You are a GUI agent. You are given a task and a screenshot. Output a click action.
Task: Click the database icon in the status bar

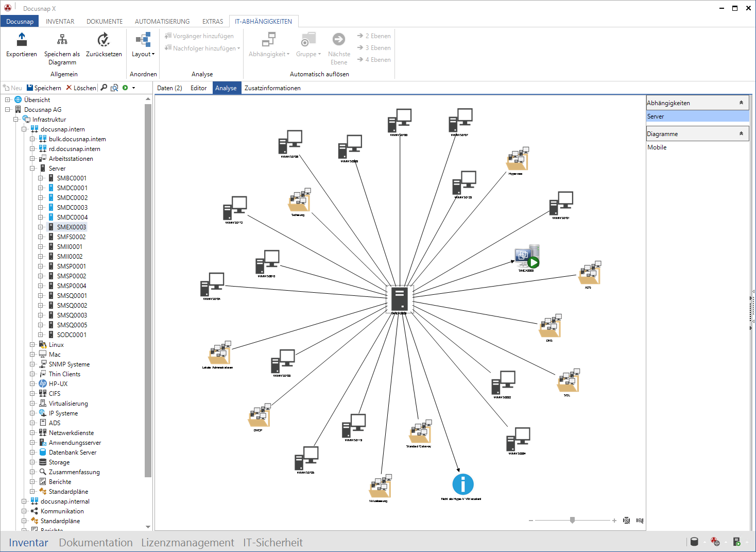[694, 542]
